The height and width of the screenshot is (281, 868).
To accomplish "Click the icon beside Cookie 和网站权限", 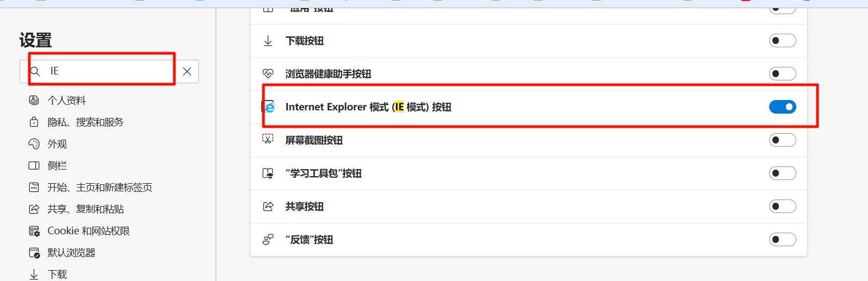I will click(34, 231).
